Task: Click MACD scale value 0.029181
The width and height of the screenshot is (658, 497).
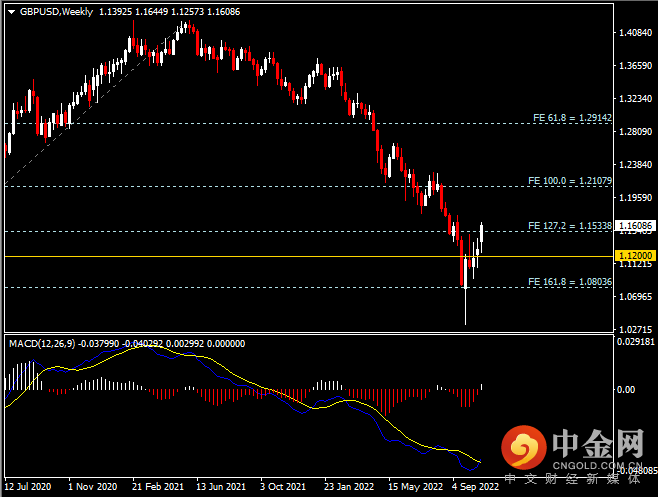Action: coord(636,342)
